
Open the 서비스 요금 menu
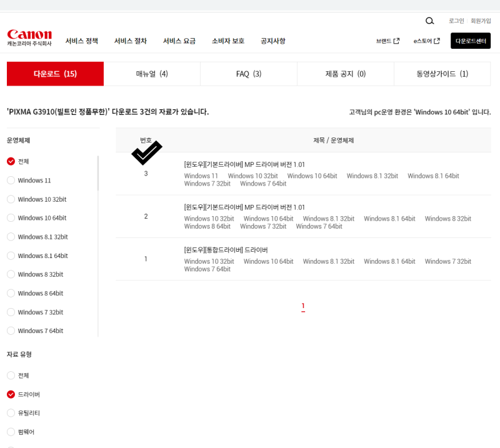tap(179, 41)
